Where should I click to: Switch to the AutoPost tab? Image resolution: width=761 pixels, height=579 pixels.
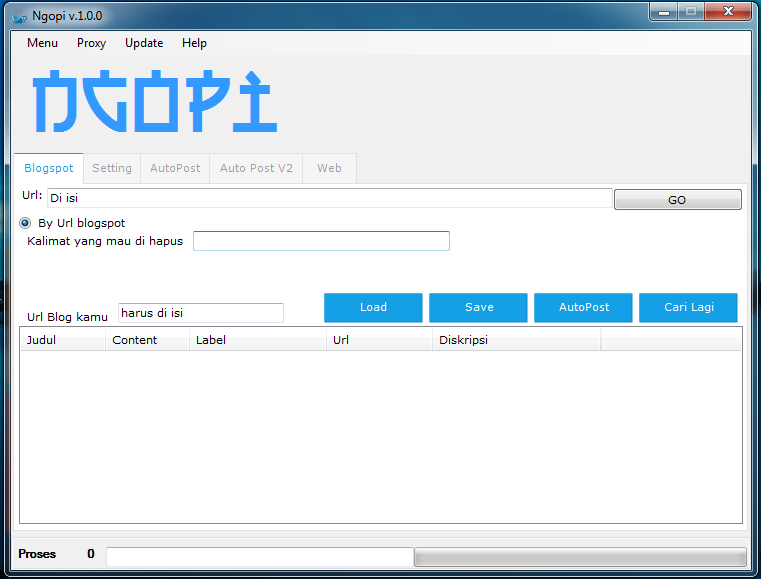pos(175,168)
